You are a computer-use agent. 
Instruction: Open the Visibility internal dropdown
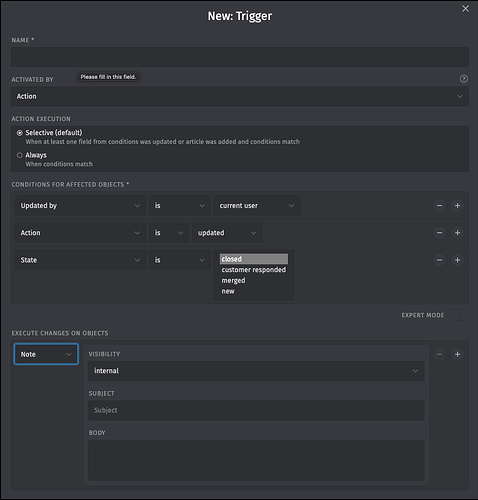(x=256, y=371)
